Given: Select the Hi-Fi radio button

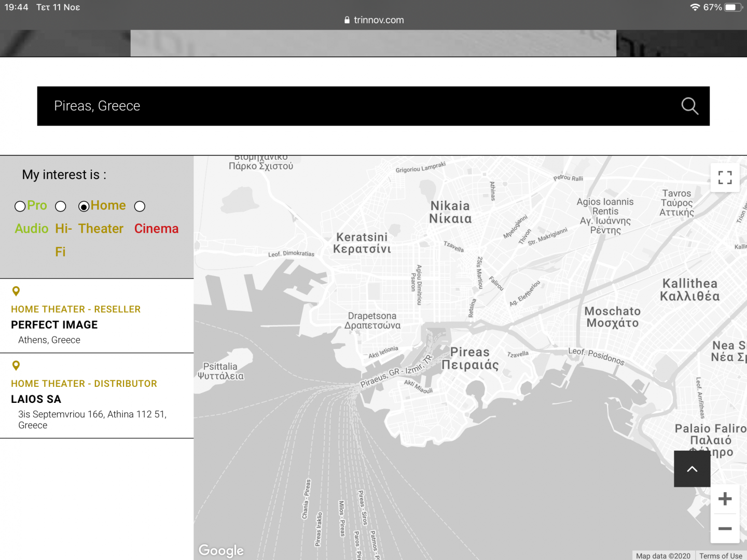Looking at the screenshot, I should (x=61, y=206).
